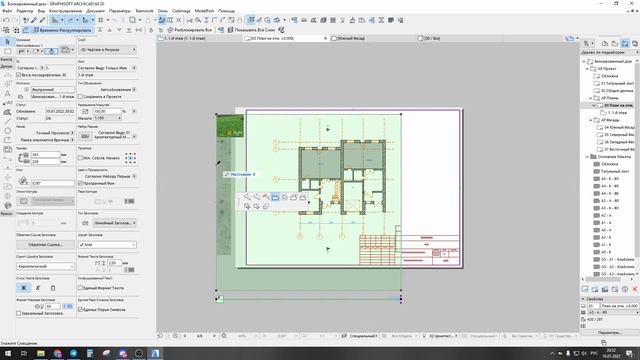Click the center anchor point in the anchor grid
This screenshot has height=360, width=640.
[131, 158]
